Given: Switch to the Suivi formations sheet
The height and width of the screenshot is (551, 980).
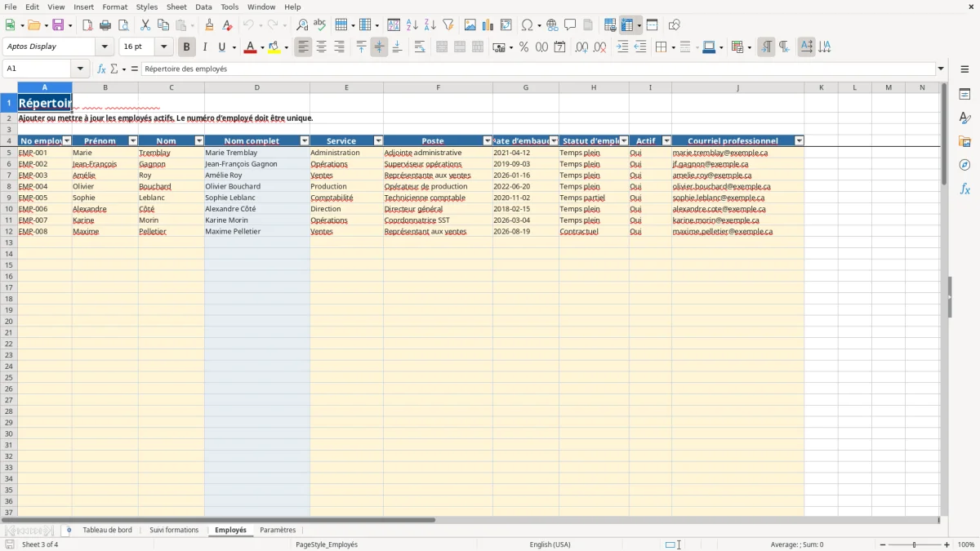Looking at the screenshot, I should [174, 531].
